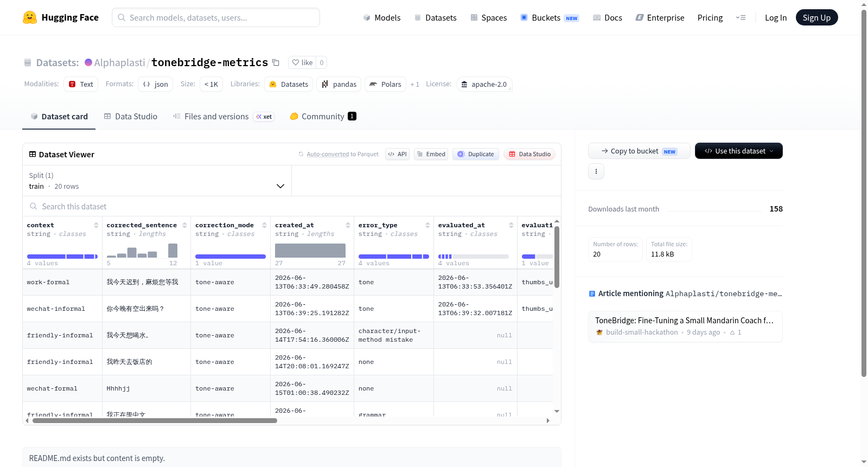Screen dimensions: 868x467
Task: Open Models in the top navigation
Action: click(382, 17)
